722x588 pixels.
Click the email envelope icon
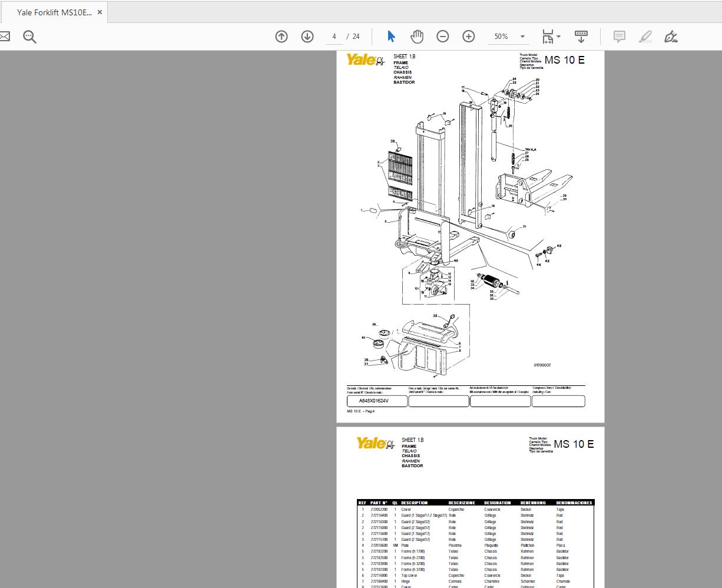point(4,37)
